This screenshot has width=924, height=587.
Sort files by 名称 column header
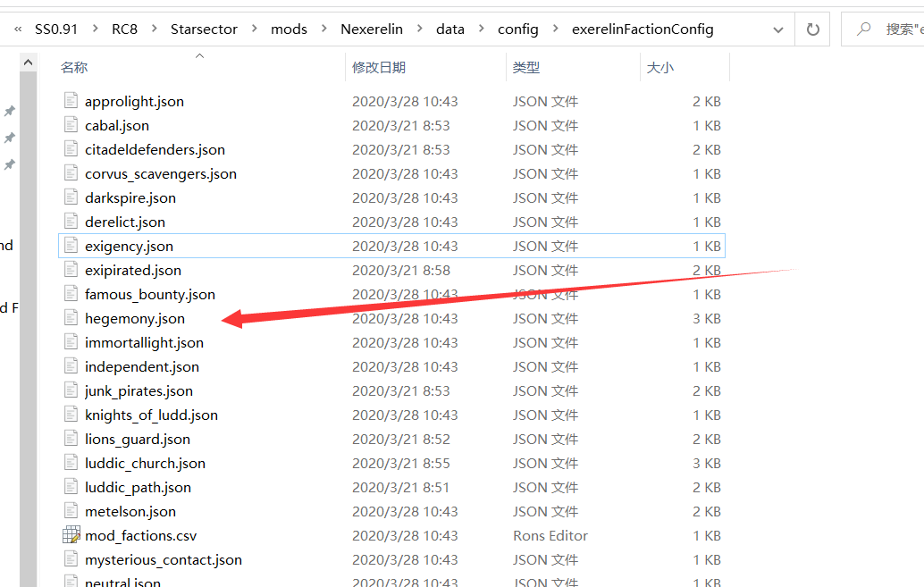(x=74, y=67)
